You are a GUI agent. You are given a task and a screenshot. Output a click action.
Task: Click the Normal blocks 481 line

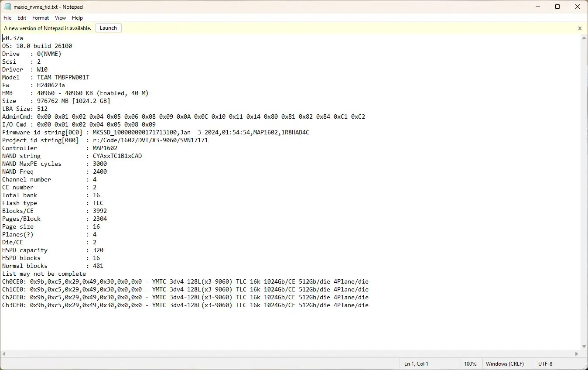[53, 266]
